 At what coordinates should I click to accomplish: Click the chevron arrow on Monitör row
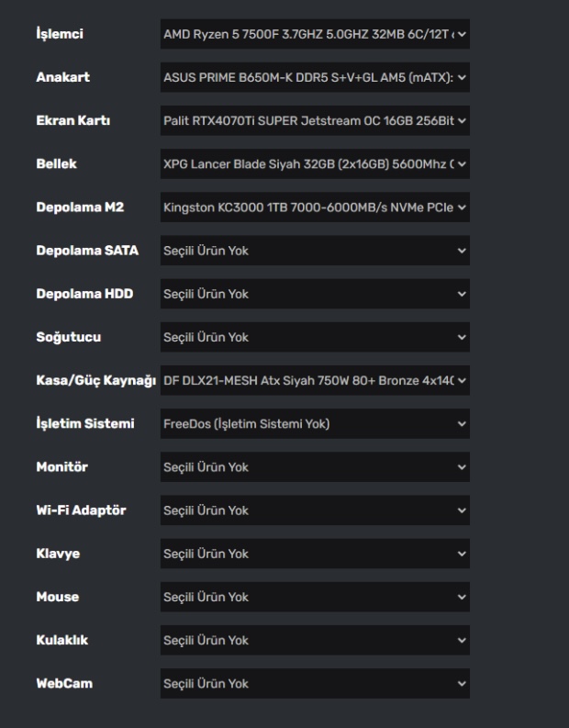point(462,466)
